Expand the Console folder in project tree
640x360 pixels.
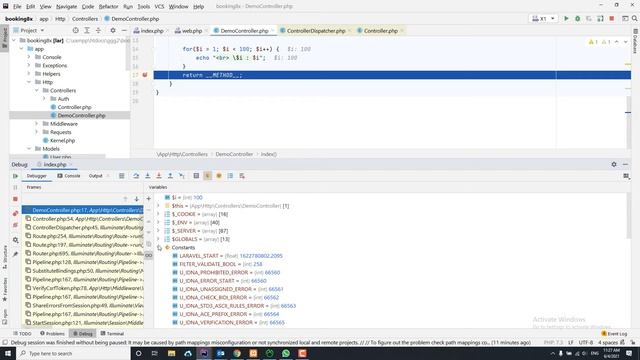[x=29, y=57]
